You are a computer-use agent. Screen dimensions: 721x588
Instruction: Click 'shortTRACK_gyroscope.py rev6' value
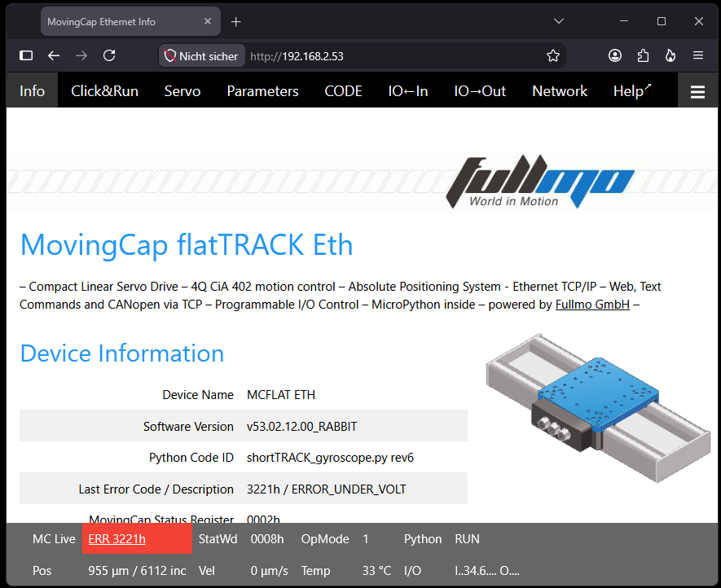tap(330, 458)
